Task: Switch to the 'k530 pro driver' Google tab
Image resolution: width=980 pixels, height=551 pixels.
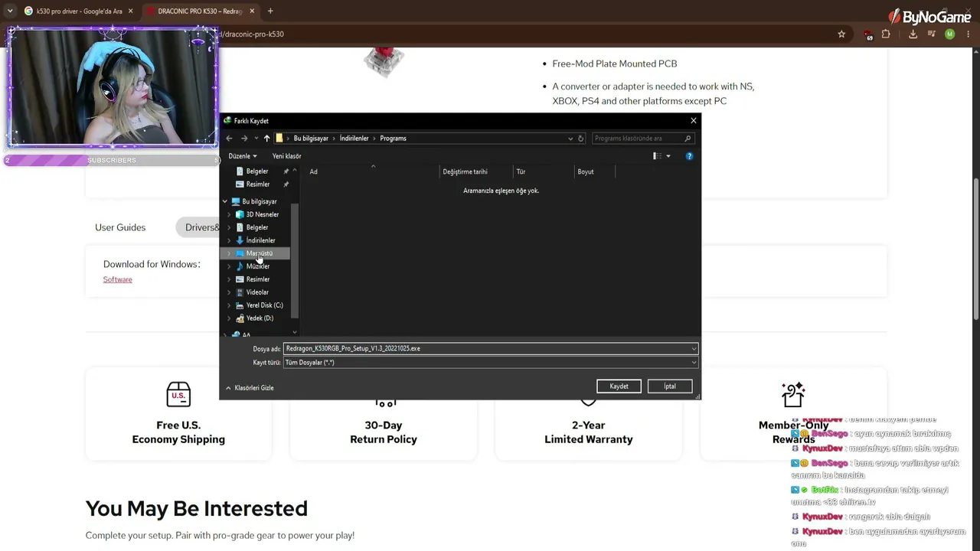Action: pos(80,11)
